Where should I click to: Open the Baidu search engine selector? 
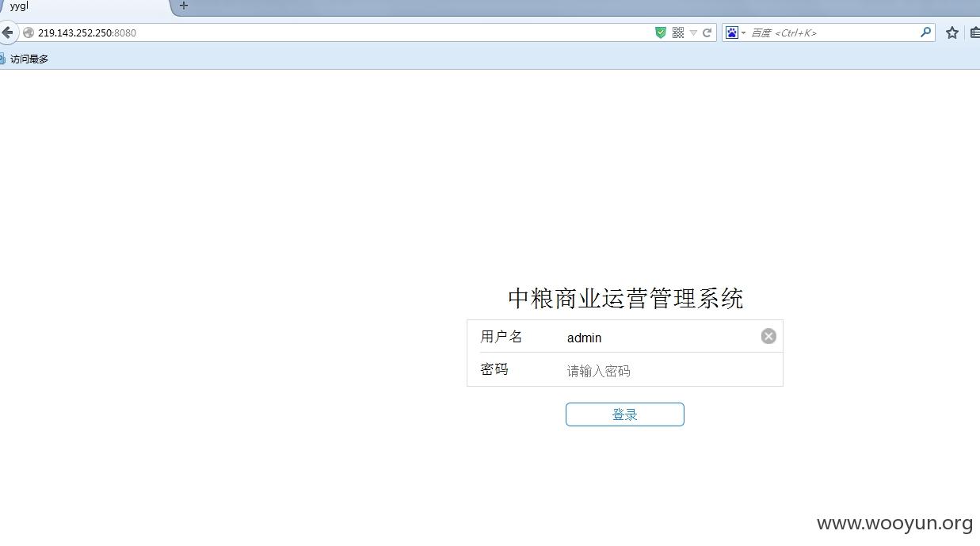tap(736, 32)
